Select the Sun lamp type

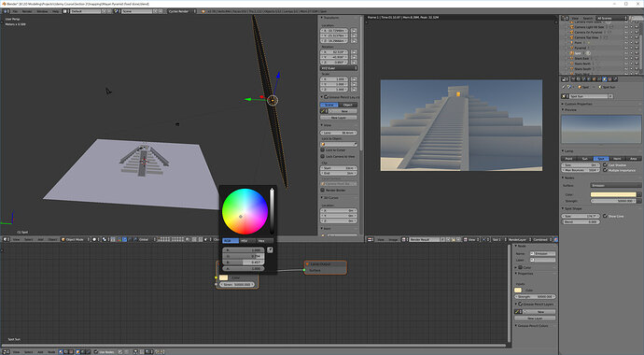585,158
